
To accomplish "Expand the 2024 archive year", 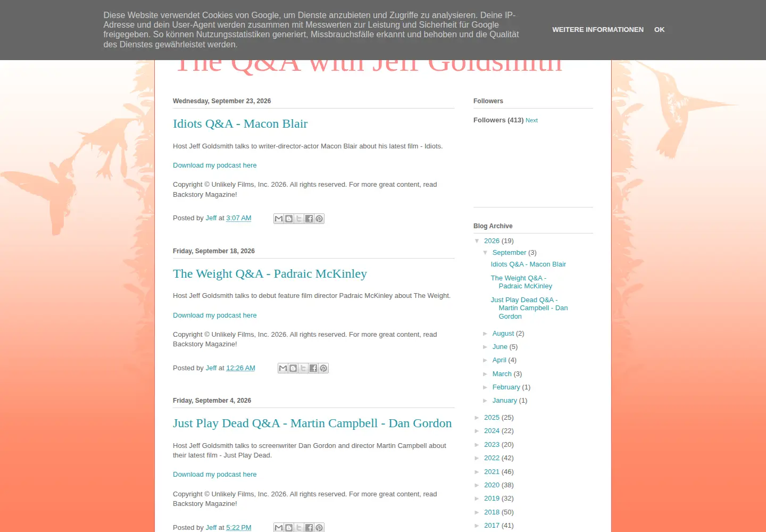I will (x=477, y=431).
